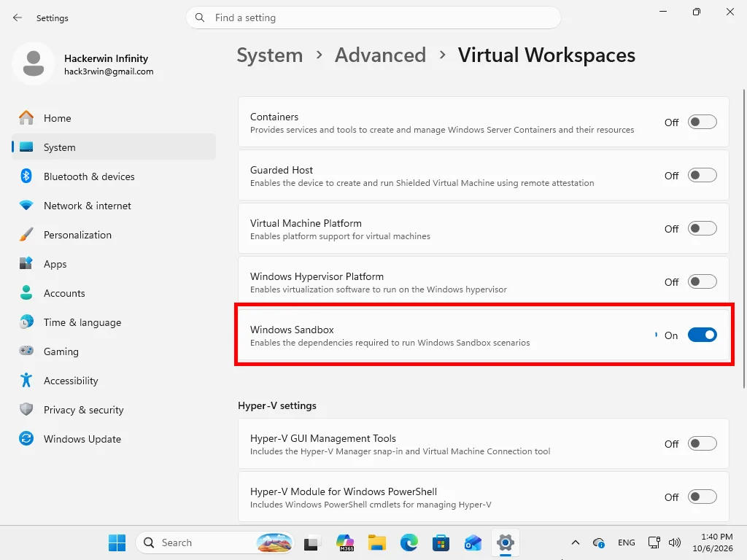
Task: Open the Hackerwin Infinity account name
Action: click(x=107, y=58)
